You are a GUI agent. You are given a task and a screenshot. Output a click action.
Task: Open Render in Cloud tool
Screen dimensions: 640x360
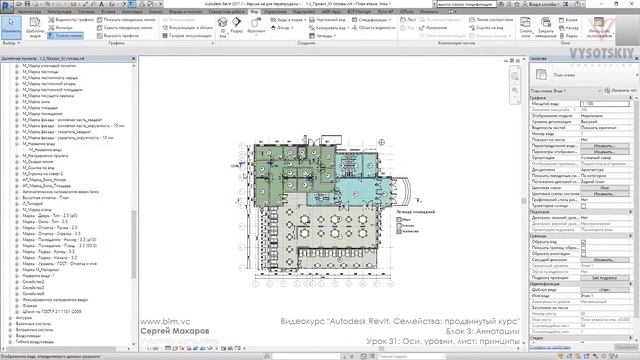pyautogui.click(x=187, y=28)
